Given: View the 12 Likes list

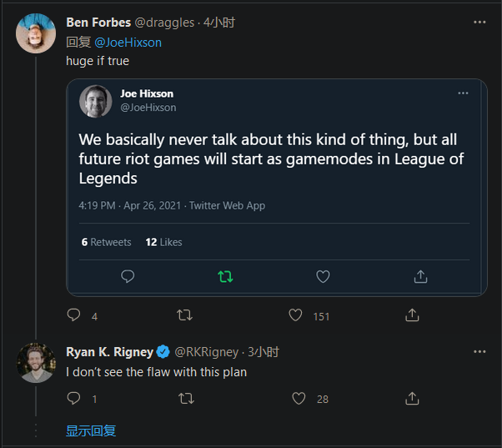Looking at the screenshot, I should point(163,242).
